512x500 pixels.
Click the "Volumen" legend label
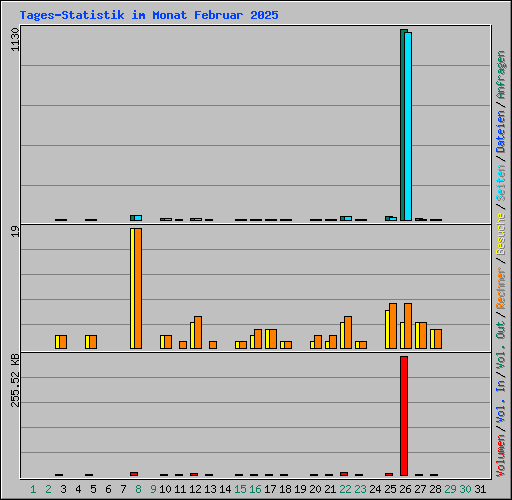(501, 456)
